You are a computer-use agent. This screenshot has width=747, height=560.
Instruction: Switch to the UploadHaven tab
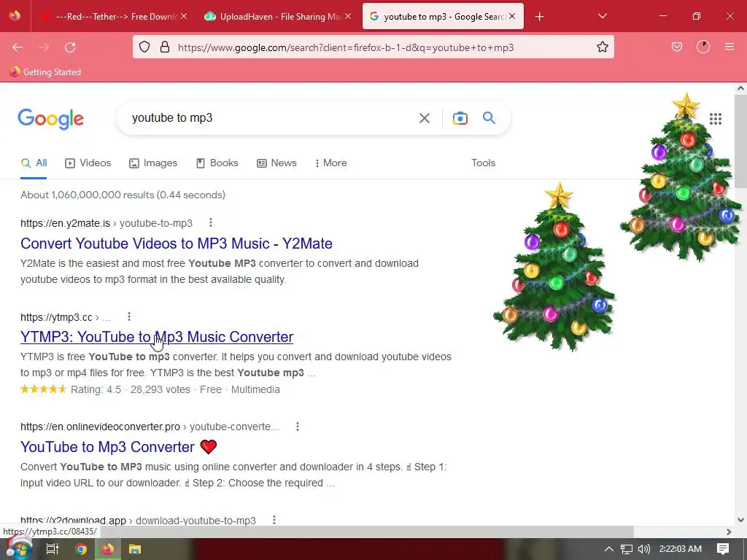click(278, 16)
